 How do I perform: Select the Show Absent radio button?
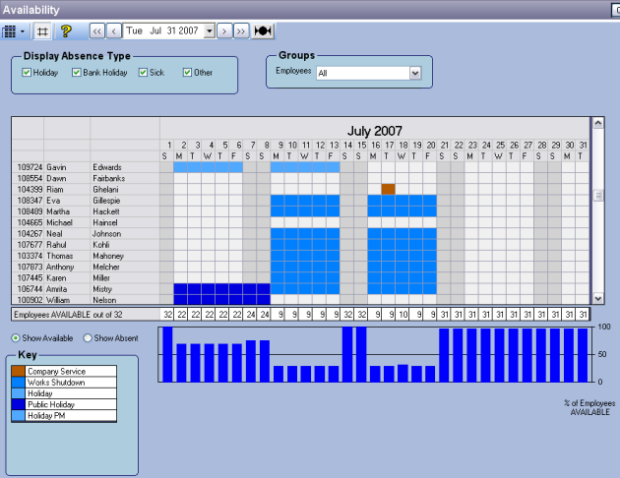pyautogui.click(x=87, y=338)
